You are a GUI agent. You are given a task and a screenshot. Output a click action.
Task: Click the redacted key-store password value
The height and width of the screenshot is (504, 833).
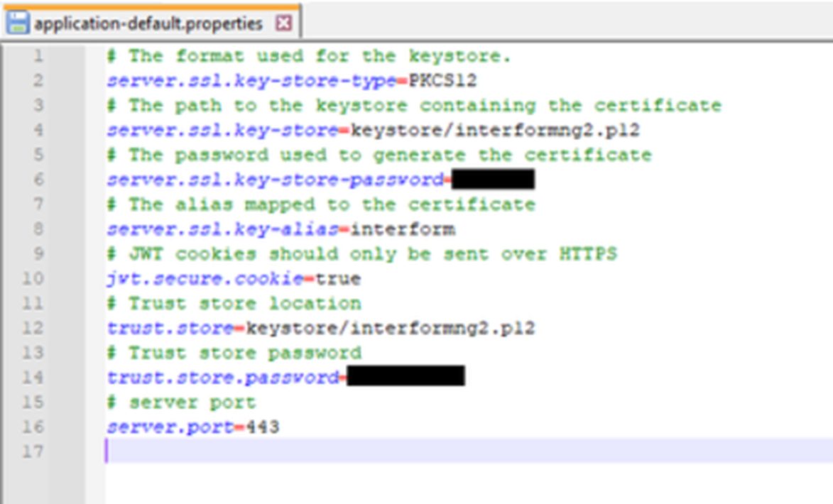[x=492, y=180]
